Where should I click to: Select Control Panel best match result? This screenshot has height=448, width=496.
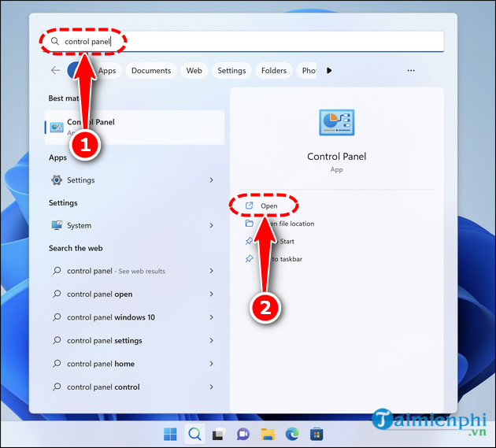pyautogui.click(x=135, y=128)
